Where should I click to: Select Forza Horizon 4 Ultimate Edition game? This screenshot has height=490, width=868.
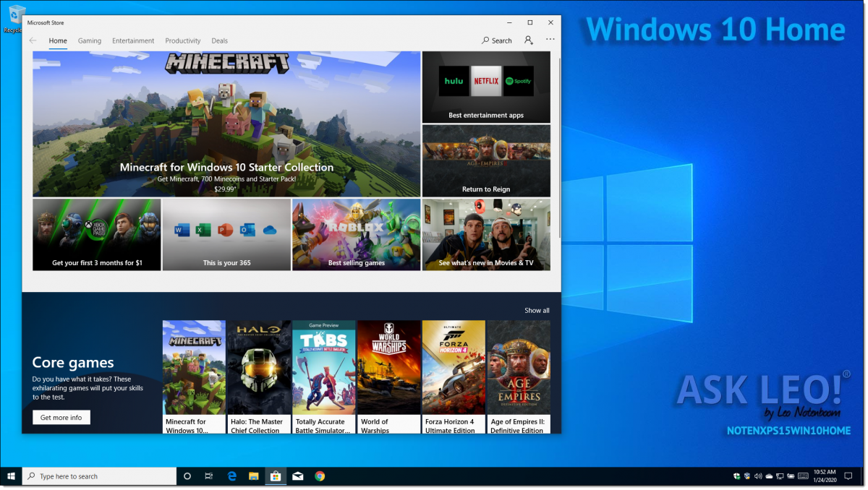pos(454,376)
